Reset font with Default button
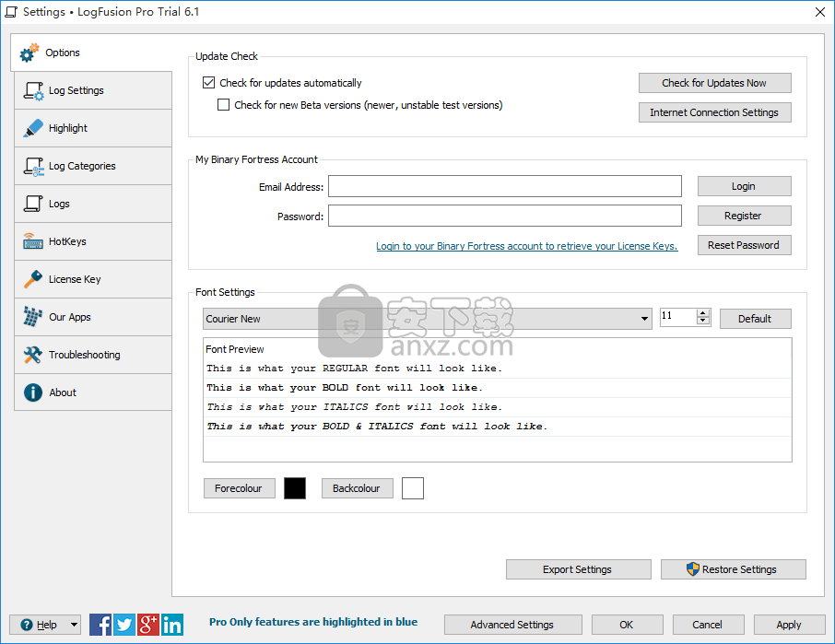 (755, 319)
